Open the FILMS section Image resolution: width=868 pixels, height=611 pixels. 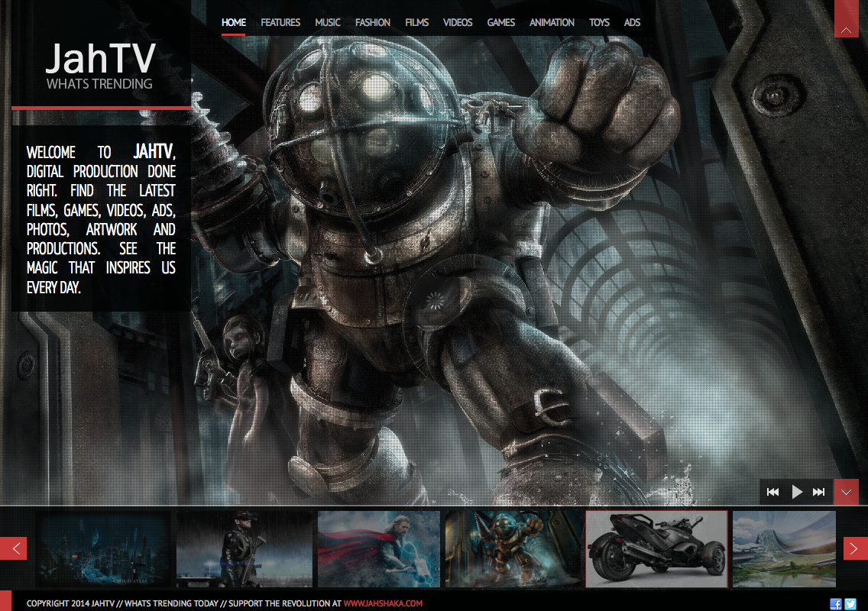pyautogui.click(x=417, y=23)
